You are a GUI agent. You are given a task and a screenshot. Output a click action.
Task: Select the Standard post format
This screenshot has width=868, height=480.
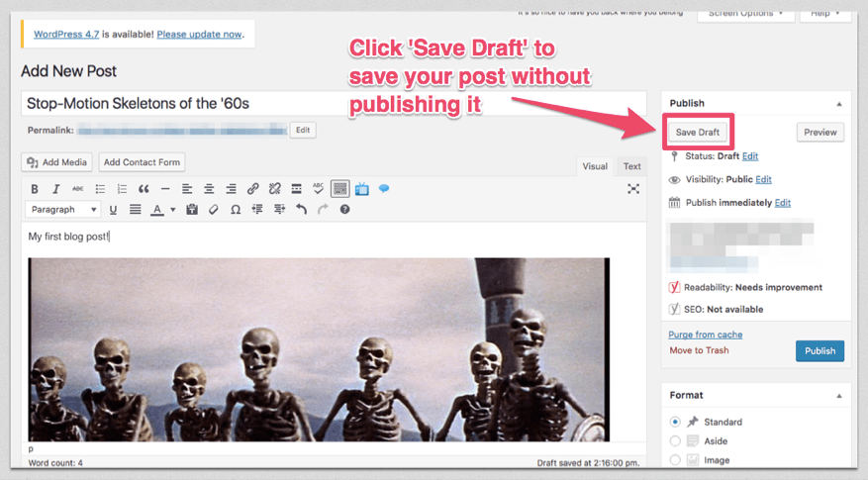click(675, 422)
